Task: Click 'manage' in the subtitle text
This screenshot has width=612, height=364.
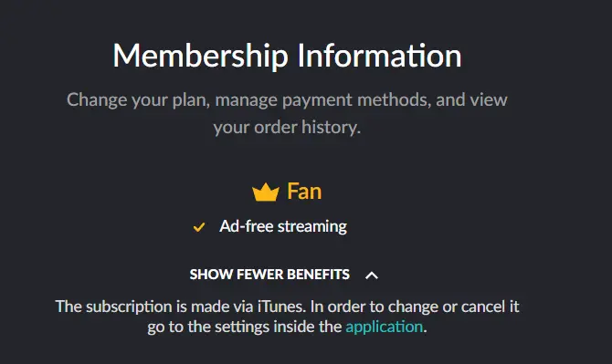Action: coord(247,100)
